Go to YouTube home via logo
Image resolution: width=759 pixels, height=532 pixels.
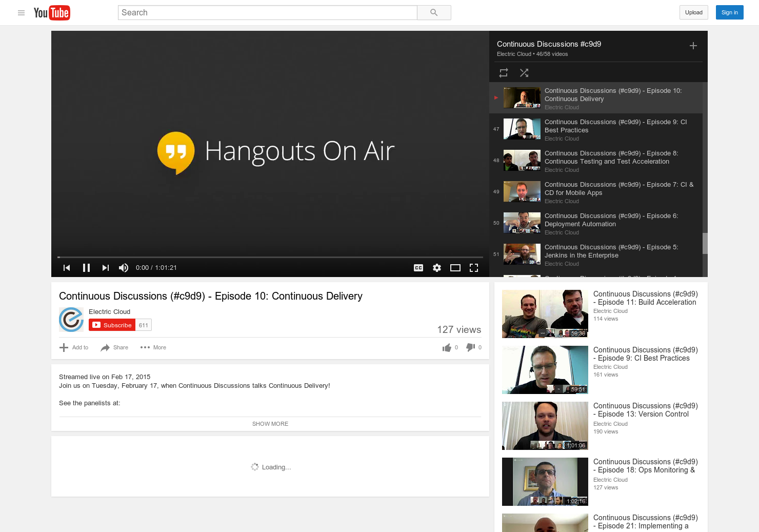pos(52,13)
